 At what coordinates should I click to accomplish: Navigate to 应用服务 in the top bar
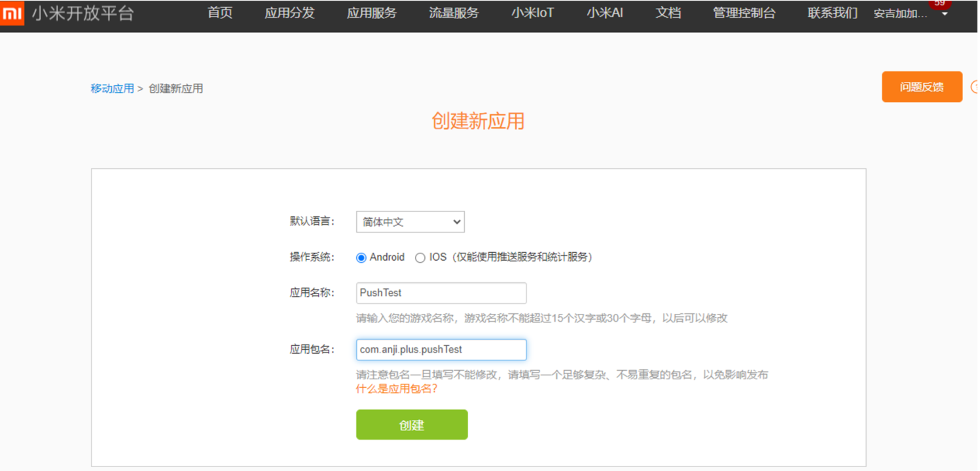pyautogui.click(x=371, y=13)
